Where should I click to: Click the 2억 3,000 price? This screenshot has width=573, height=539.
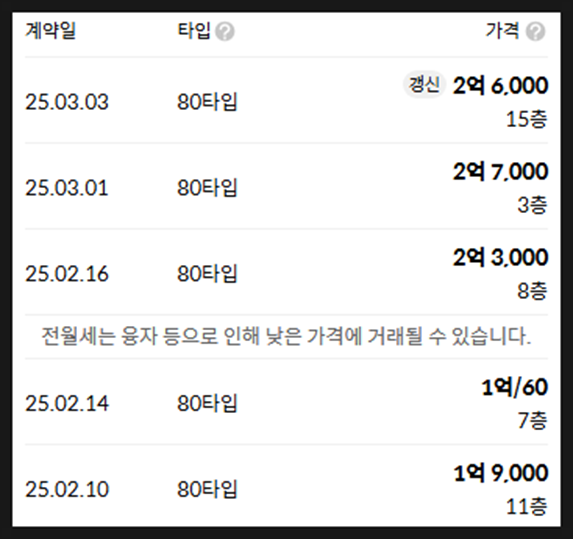500,258
